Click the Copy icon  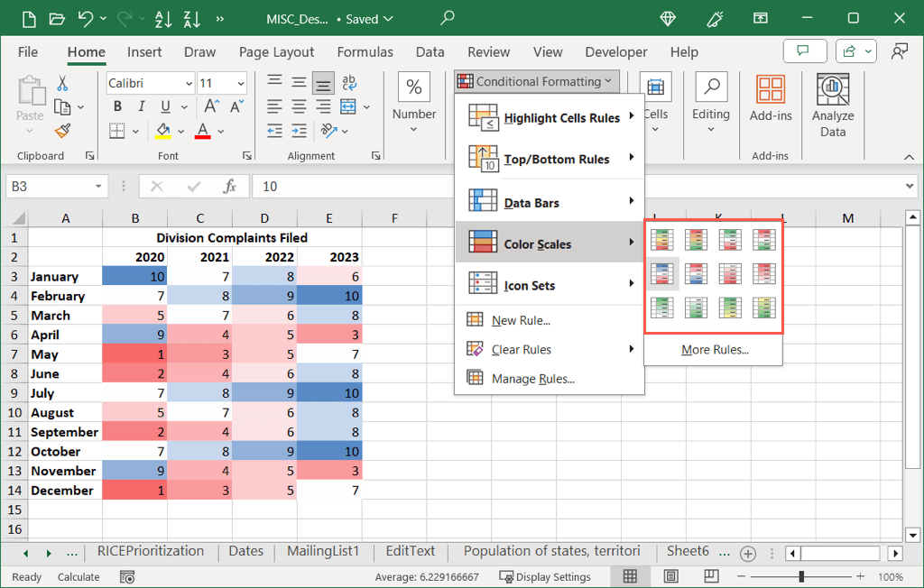(62, 107)
